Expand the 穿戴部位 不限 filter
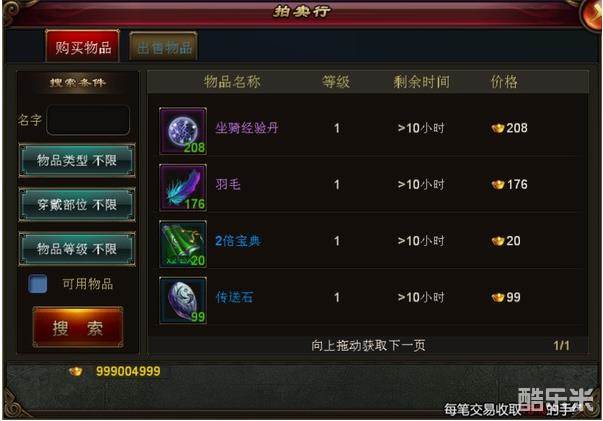Image resolution: width=603 pixels, height=421 pixels. tap(77, 205)
